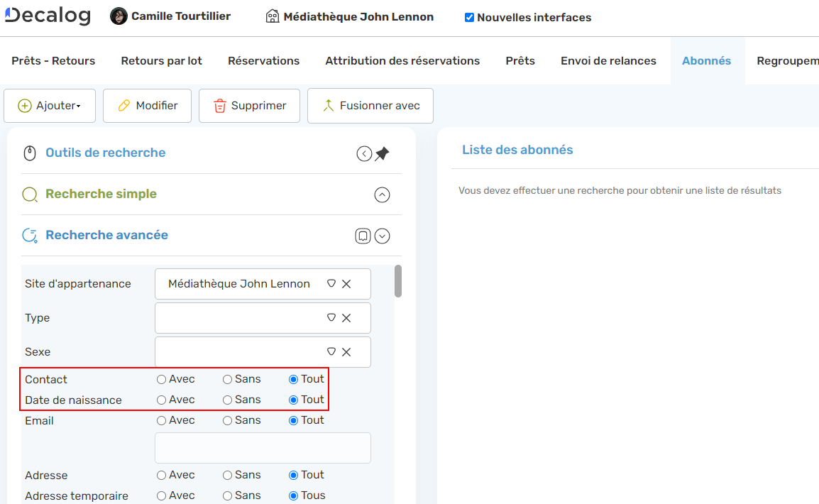Clear the Site d'appartenance field with X
Viewport: 819px width, 504px height.
pyautogui.click(x=346, y=284)
